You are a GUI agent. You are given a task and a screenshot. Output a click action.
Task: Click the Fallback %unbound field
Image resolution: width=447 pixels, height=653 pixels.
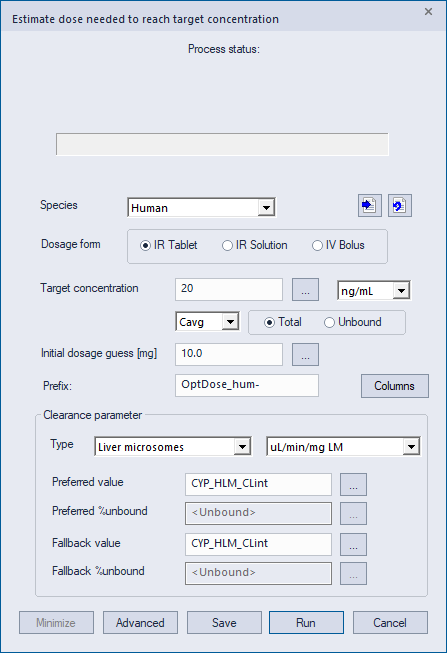pyautogui.click(x=258, y=573)
